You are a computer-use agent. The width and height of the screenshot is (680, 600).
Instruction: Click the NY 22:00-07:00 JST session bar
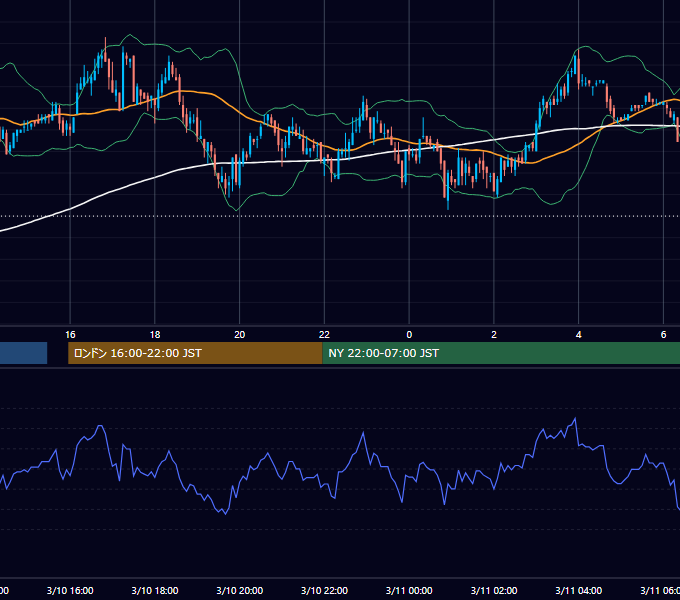[x=501, y=353]
